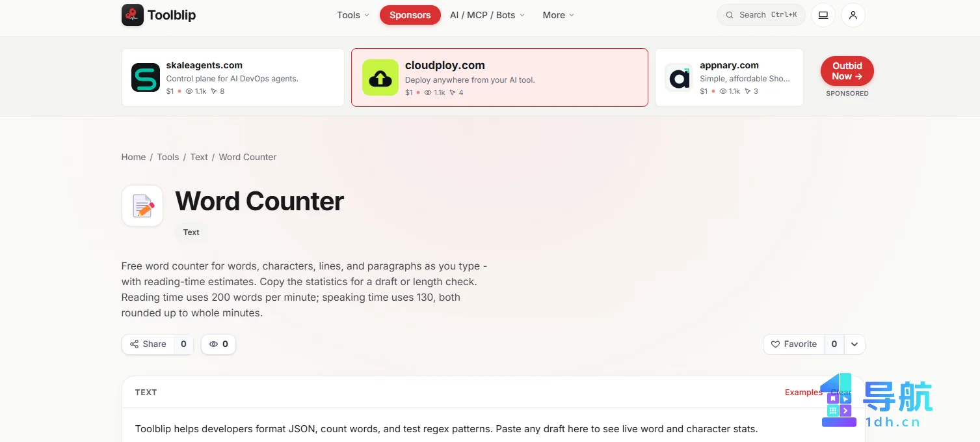Open the cloudploy.com sponsor title

[445, 65]
